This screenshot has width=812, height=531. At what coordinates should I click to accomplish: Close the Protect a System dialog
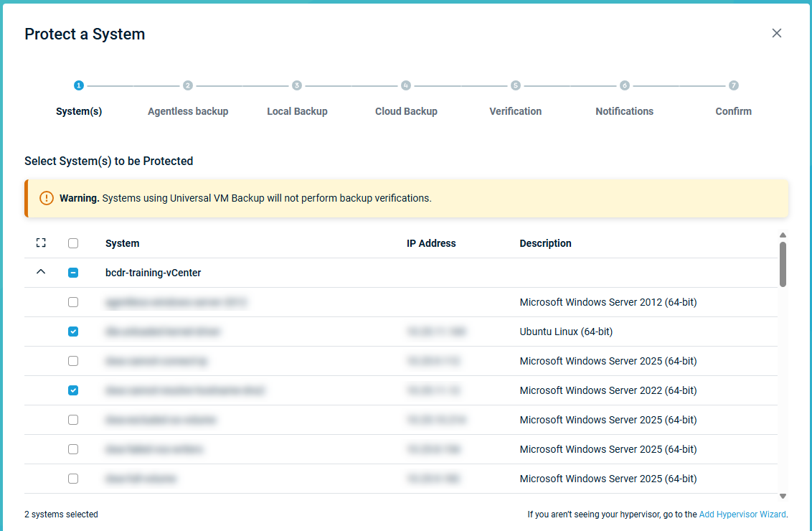coord(776,33)
